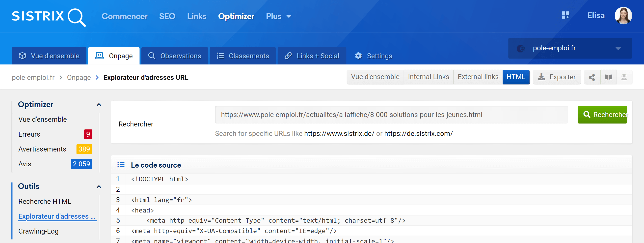This screenshot has width=644, height=243.
Task: Click the red 9 errors badge
Action: tap(88, 134)
